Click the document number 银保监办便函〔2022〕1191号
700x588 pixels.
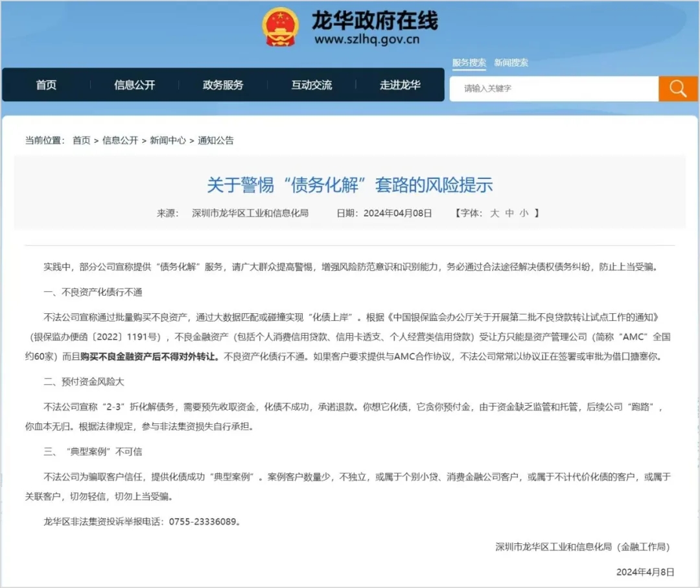coord(95,337)
